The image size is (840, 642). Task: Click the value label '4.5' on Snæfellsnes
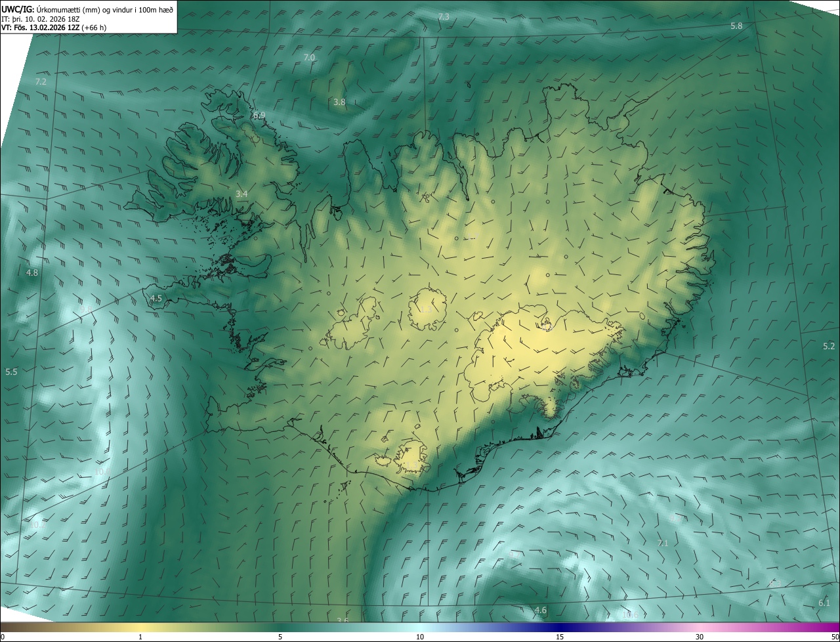coord(156,299)
